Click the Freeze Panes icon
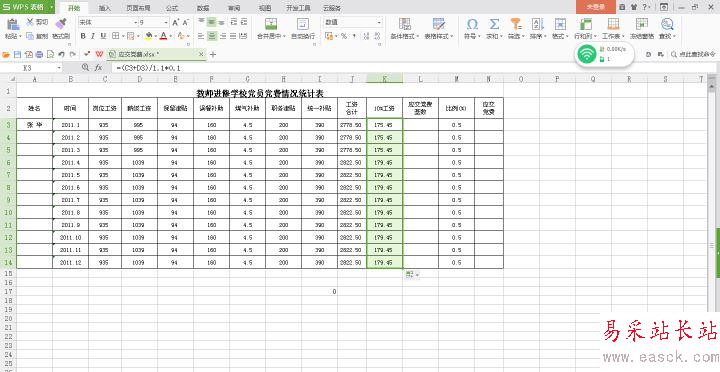Image resolution: width=720 pixels, height=372 pixels. point(642,24)
